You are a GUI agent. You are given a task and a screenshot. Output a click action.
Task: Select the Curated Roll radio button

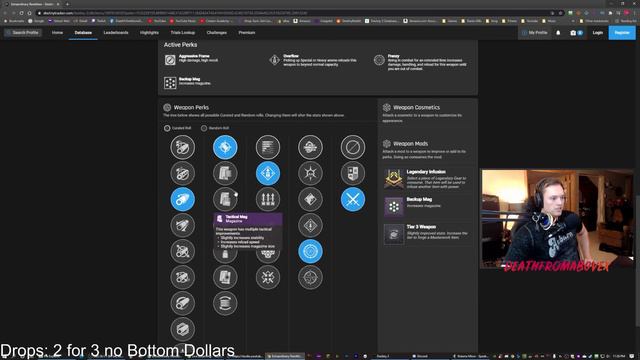[167, 128]
